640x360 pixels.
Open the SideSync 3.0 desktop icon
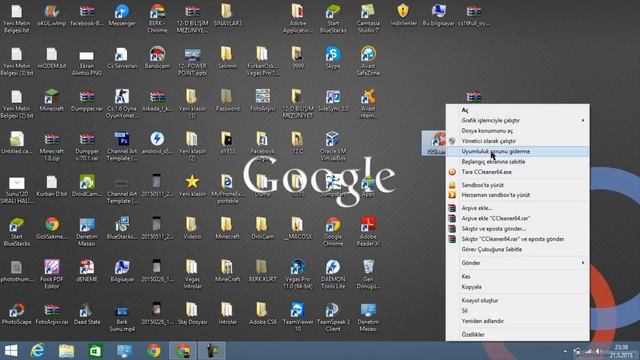[x=333, y=101]
